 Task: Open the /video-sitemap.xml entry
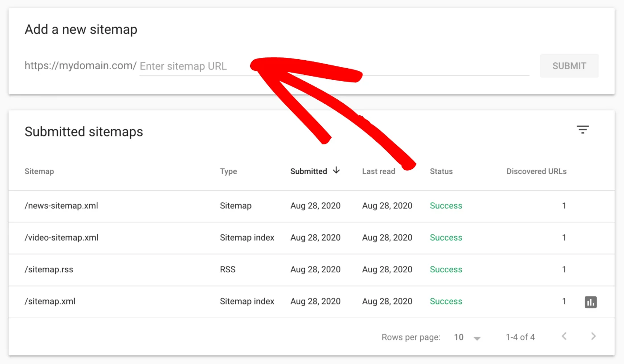[62, 237]
